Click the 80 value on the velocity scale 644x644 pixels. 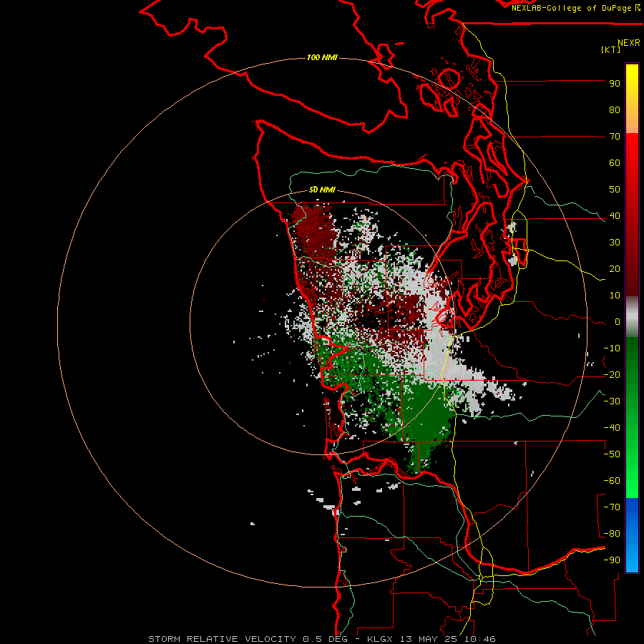pyautogui.click(x=615, y=110)
